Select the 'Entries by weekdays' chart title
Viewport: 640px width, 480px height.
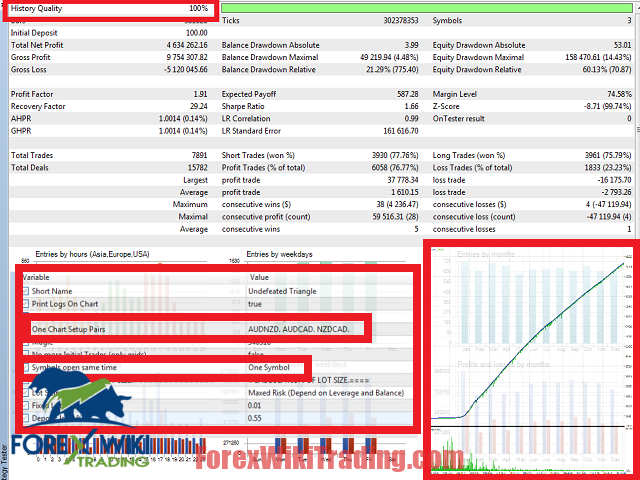tap(279, 254)
